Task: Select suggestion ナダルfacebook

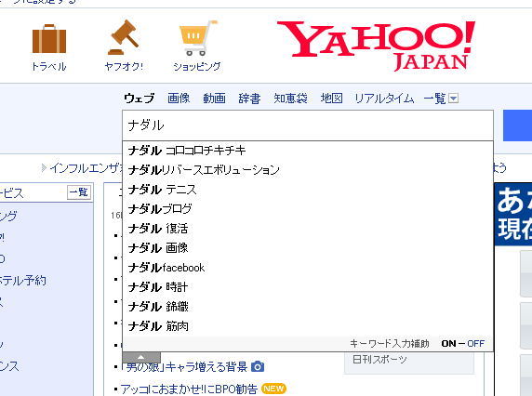Action: (x=308, y=268)
